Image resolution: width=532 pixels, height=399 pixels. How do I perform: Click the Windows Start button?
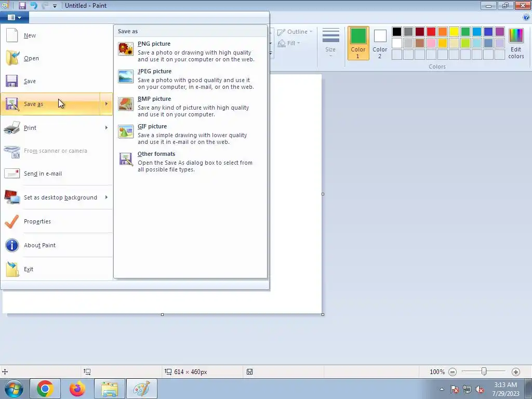(x=14, y=389)
